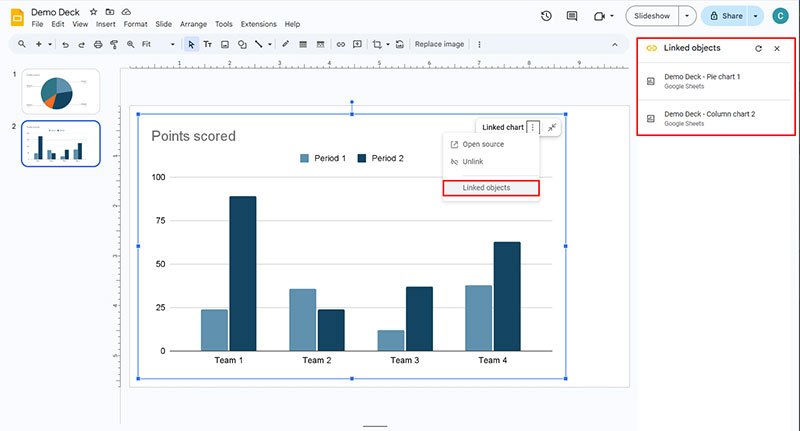This screenshot has height=431, width=800.
Task: Open the Arrange menu
Action: tap(194, 24)
